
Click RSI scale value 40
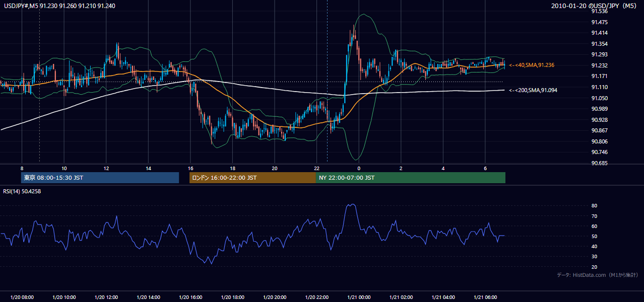(595, 246)
